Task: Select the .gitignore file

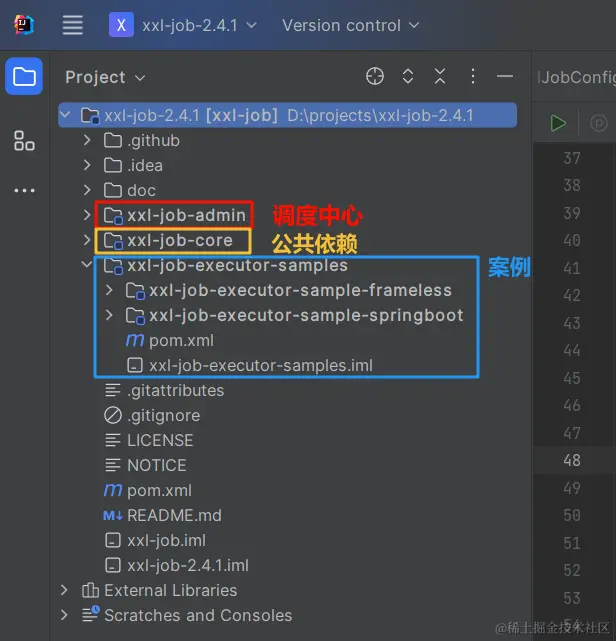Action: (x=152, y=416)
